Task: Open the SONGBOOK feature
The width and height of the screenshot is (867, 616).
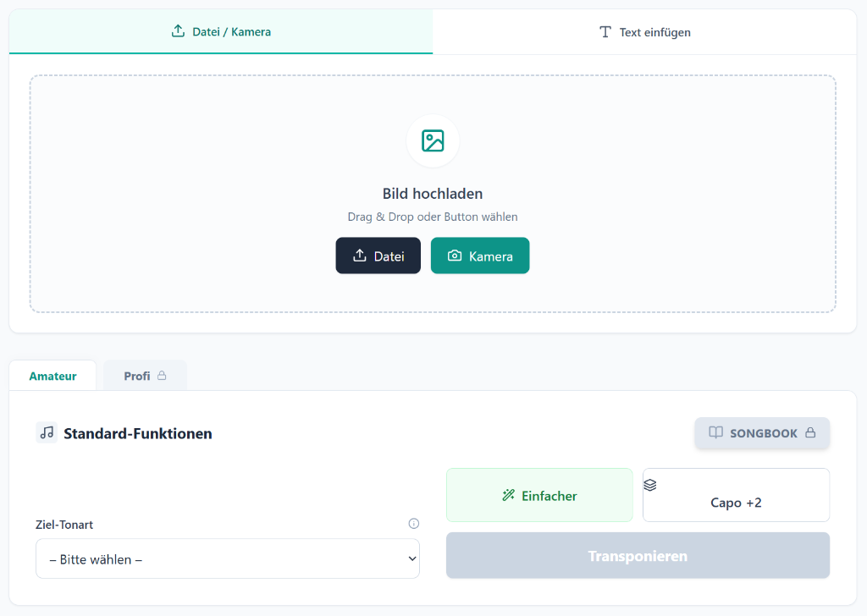Action: (761, 432)
